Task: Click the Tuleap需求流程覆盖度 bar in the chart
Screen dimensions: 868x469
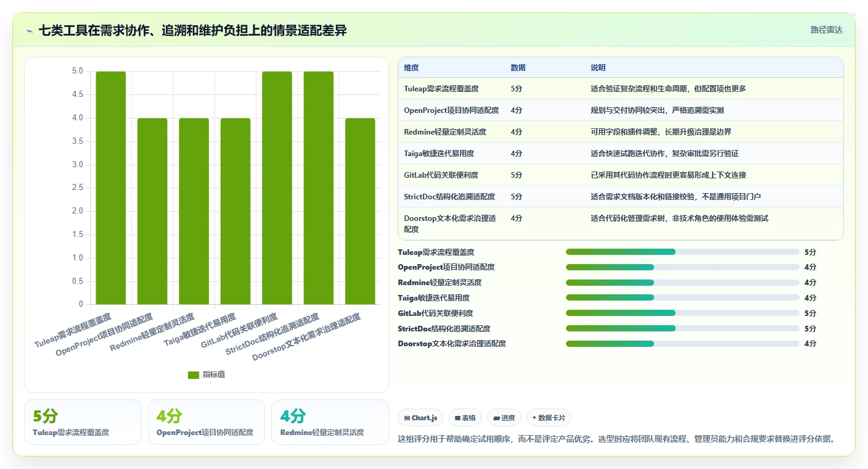Action: 111,188
